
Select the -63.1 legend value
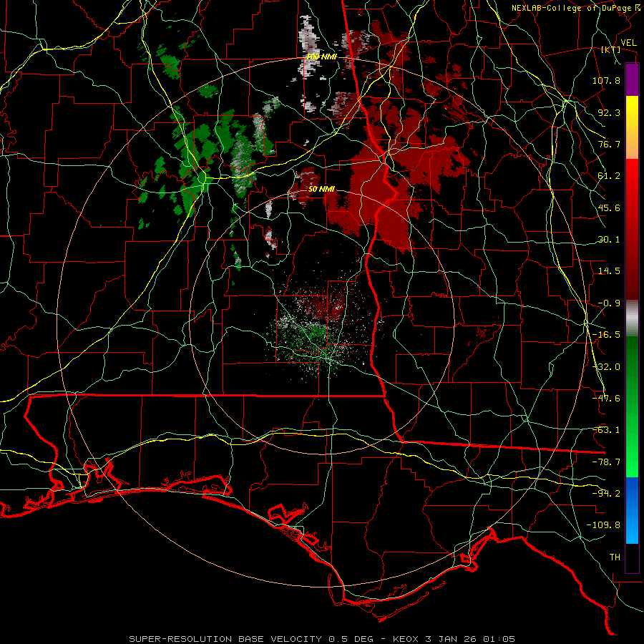tap(606, 430)
